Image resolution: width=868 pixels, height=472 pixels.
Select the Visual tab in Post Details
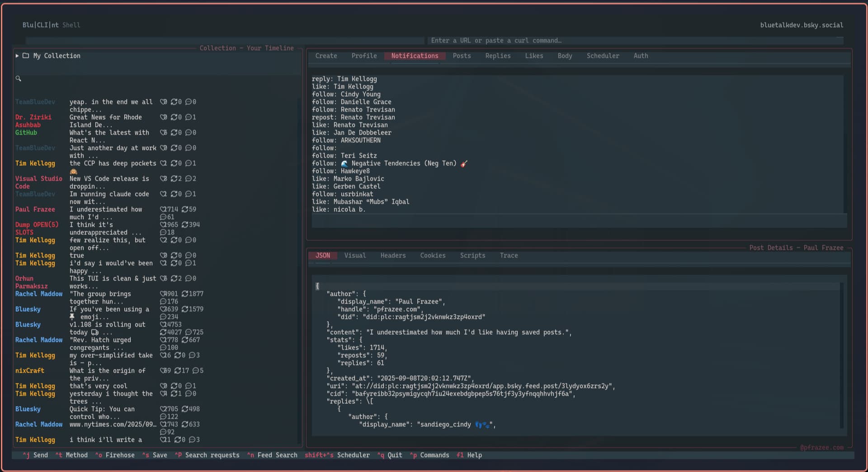coord(355,256)
